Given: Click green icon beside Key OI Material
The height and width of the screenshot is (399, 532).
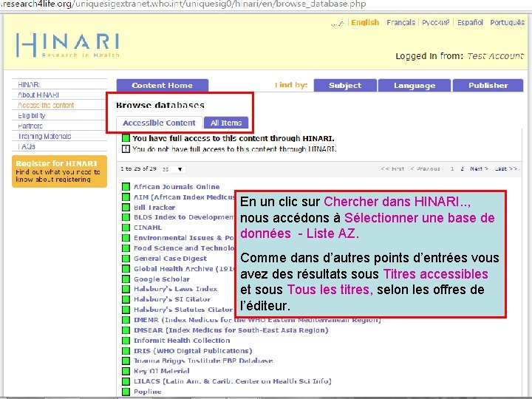Looking at the screenshot, I should (126, 371).
